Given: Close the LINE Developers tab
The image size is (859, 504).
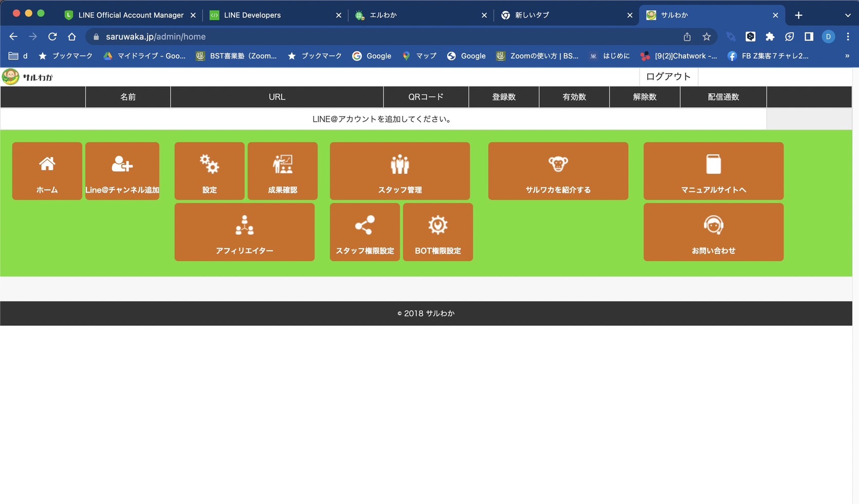Looking at the screenshot, I should coord(339,15).
